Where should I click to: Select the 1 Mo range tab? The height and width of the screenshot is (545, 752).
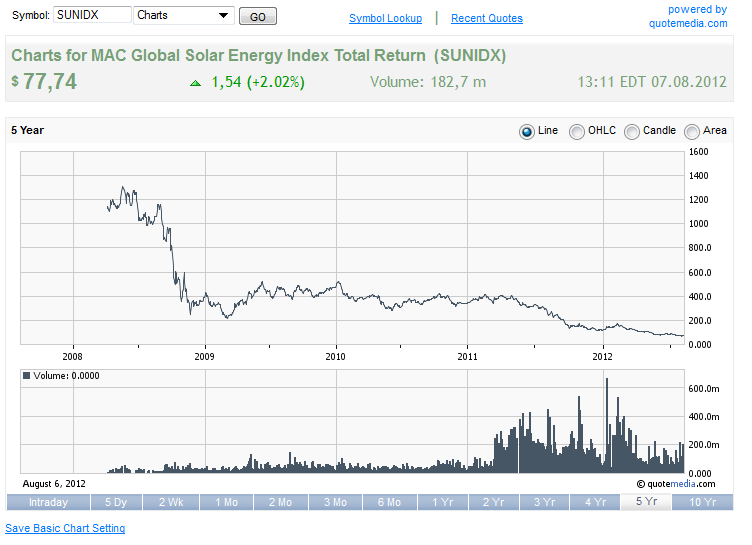[226, 502]
